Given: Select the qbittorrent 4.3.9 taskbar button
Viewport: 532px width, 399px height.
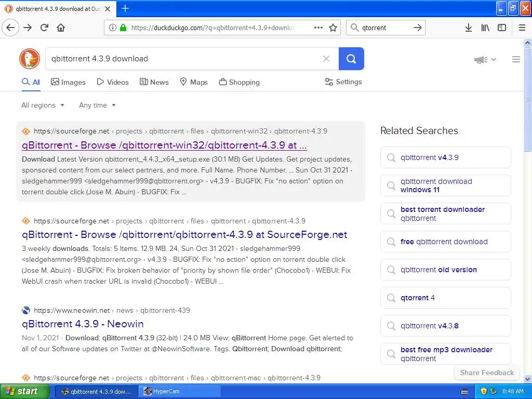Looking at the screenshot, I should coord(96,391).
